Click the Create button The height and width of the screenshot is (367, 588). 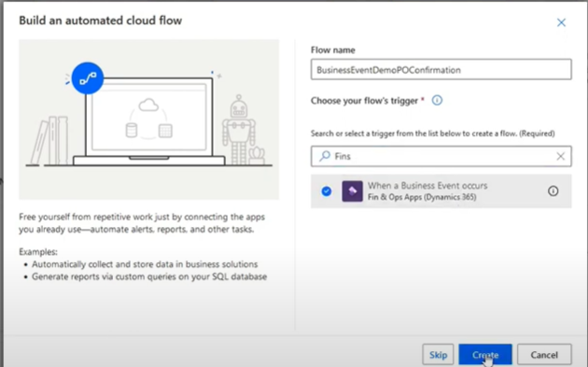point(485,355)
